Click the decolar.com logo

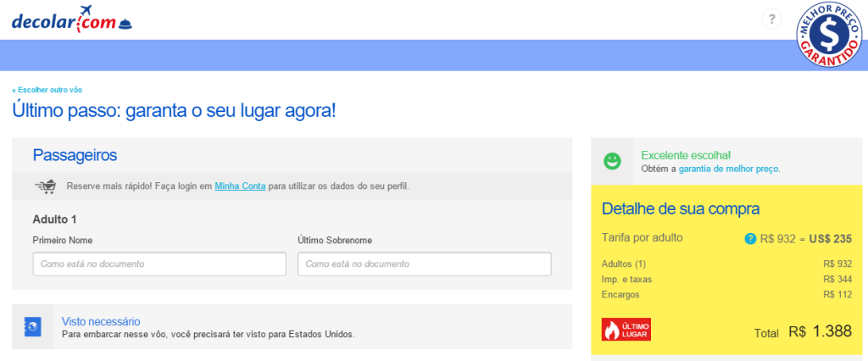72,19
